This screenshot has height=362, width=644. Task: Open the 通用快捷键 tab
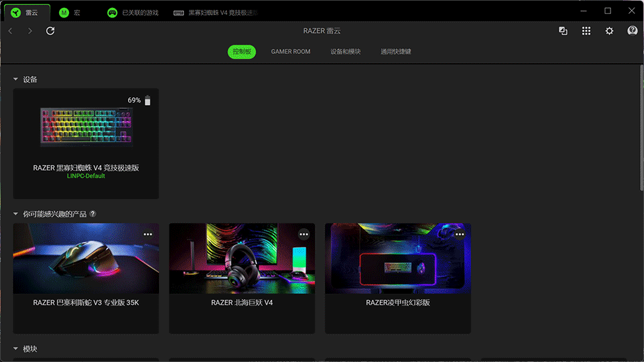tap(396, 52)
